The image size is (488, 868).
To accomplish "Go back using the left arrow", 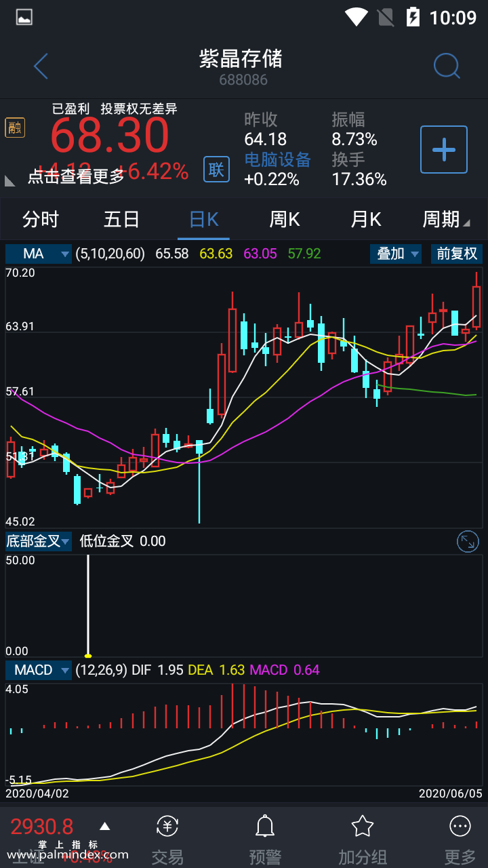I will [x=41, y=66].
